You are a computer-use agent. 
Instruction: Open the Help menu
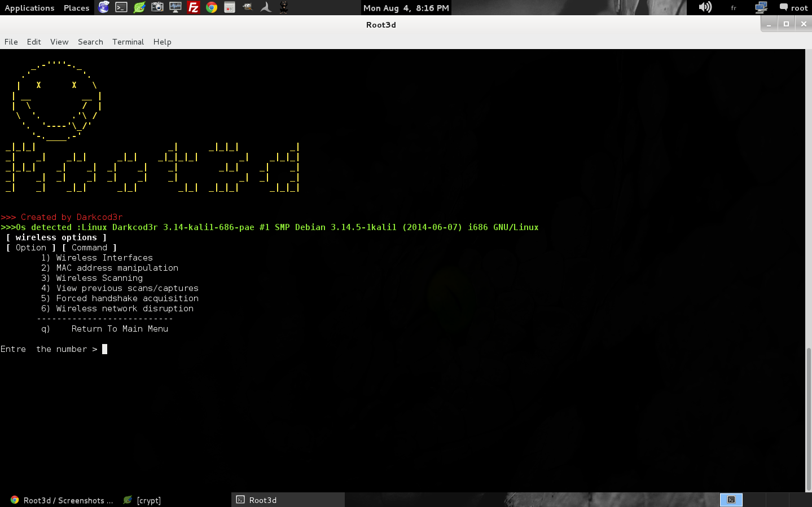coord(163,42)
